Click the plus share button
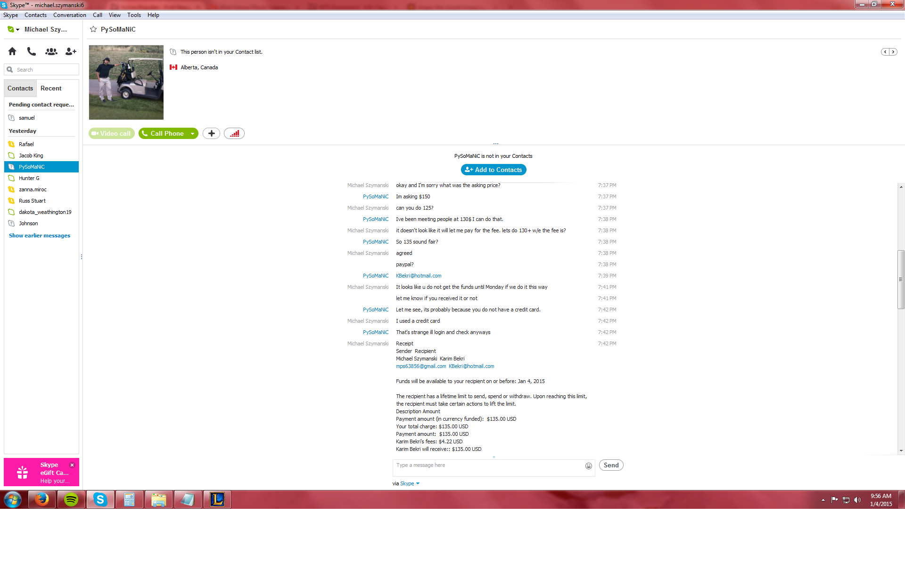Viewport: 905px width, 588px height. (211, 133)
